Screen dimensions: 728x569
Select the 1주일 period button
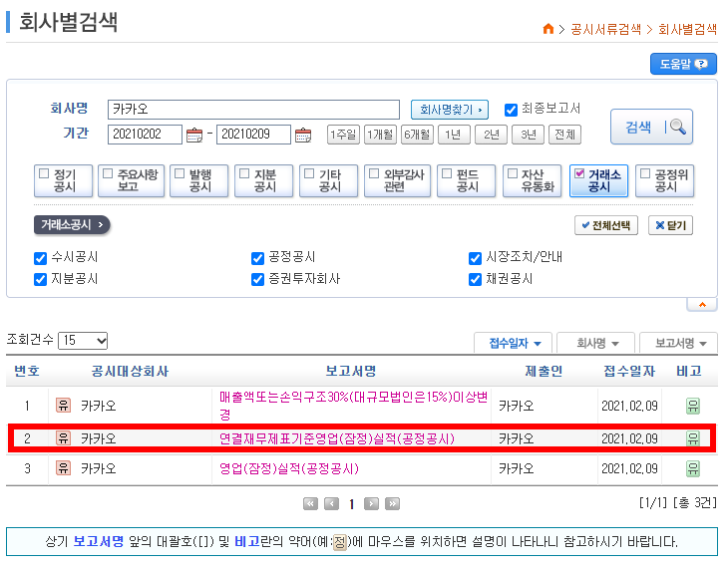pyautogui.click(x=343, y=135)
